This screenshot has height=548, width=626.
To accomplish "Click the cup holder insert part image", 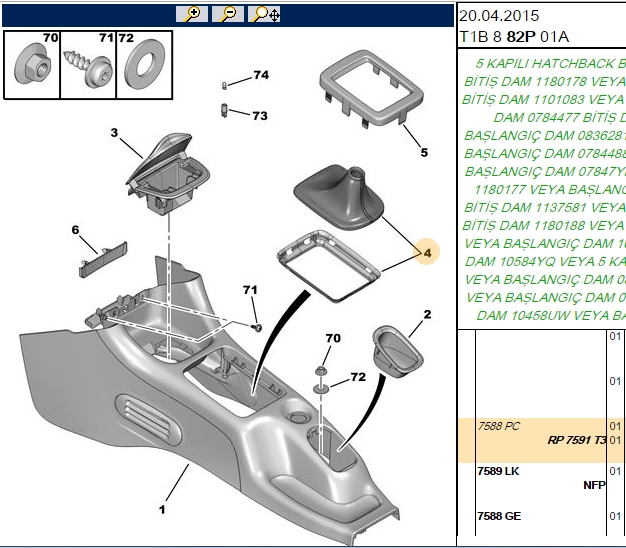I will (398, 352).
